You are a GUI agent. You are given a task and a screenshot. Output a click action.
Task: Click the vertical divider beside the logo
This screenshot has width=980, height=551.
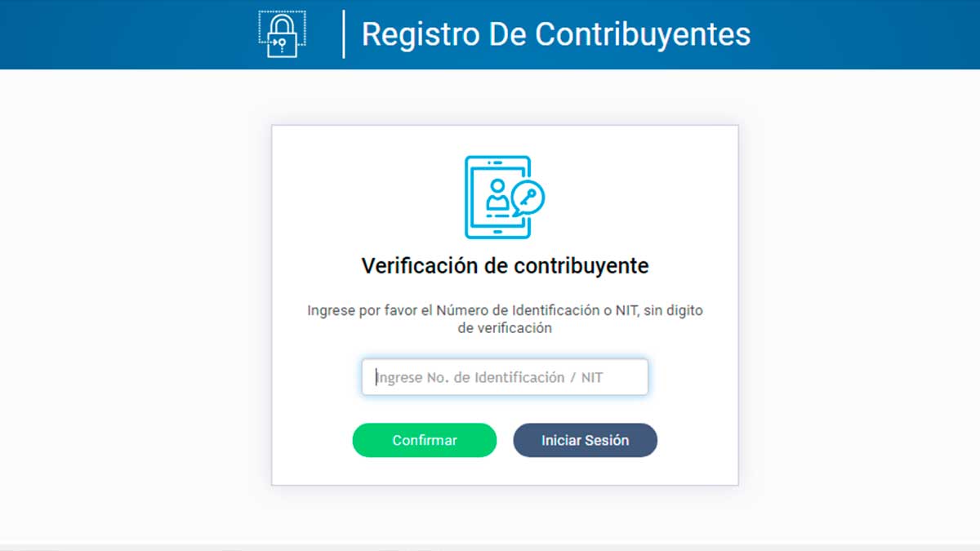coord(344,34)
